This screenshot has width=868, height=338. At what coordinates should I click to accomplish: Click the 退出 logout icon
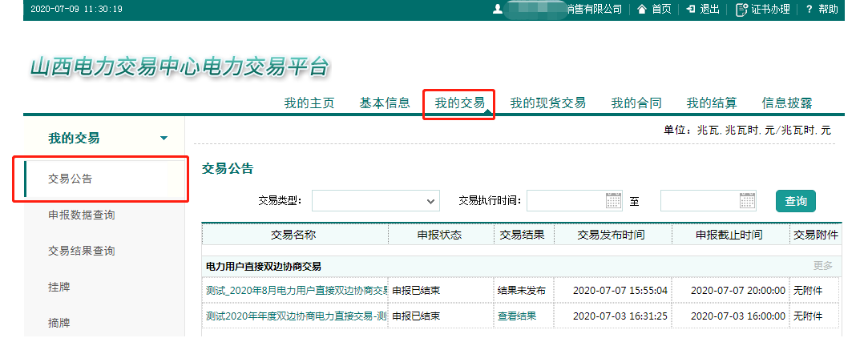click(690, 9)
